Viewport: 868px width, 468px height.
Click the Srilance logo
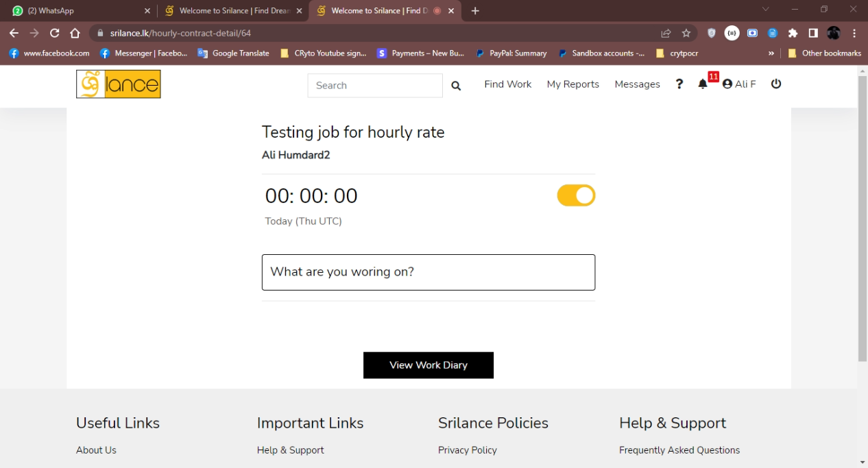pos(118,84)
